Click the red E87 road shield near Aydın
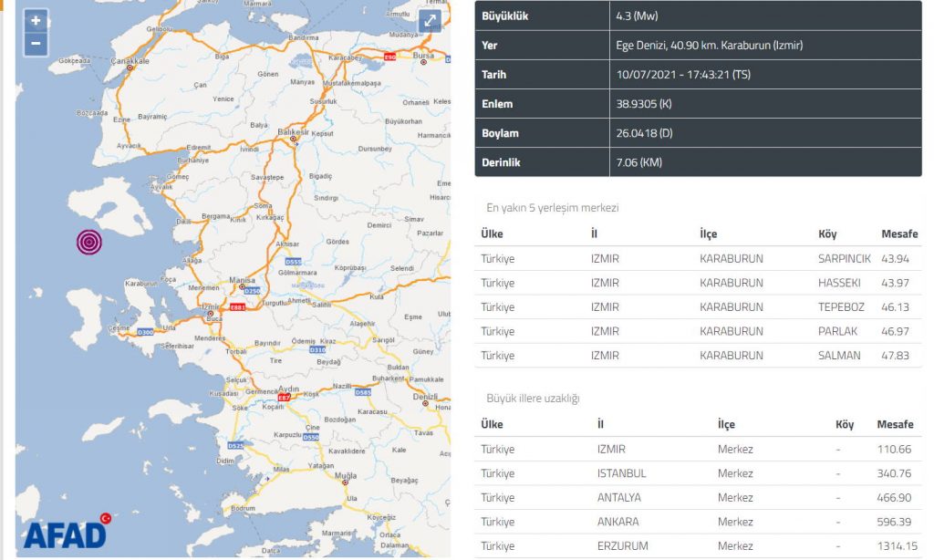Screen dimensions: 934x560 pos(284,398)
